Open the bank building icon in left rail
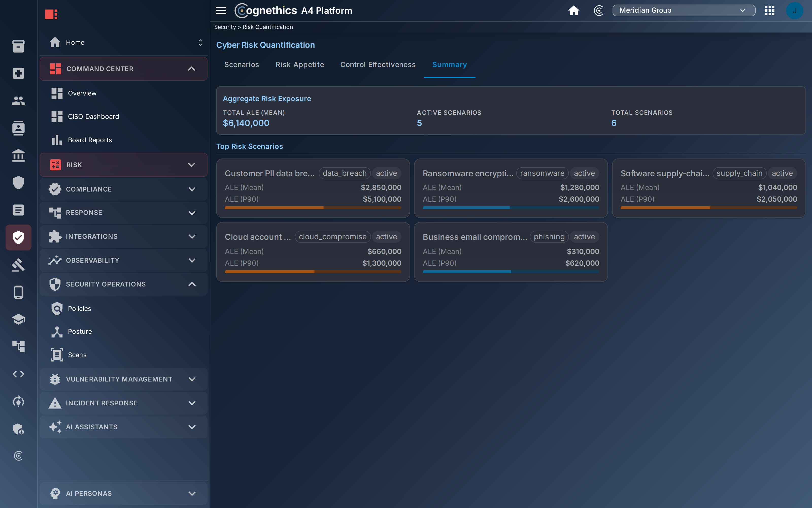Viewport: 812px width, 508px height. click(x=19, y=155)
